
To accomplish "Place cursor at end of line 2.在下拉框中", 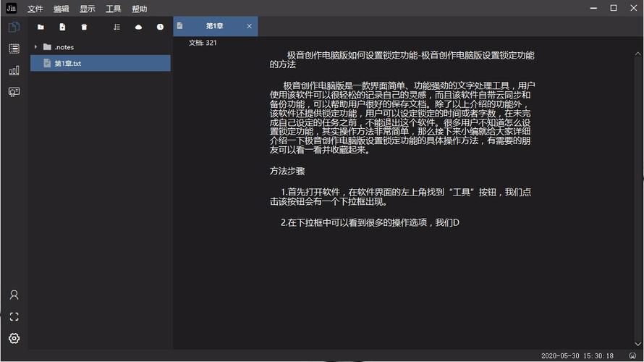I will (459, 223).
